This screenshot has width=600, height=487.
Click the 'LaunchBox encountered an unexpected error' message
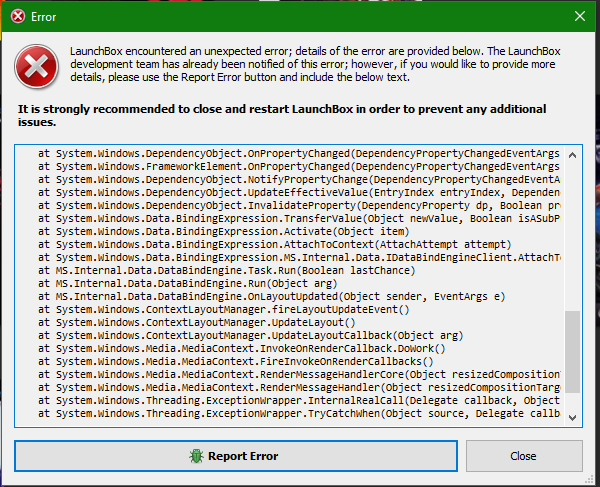click(315, 64)
